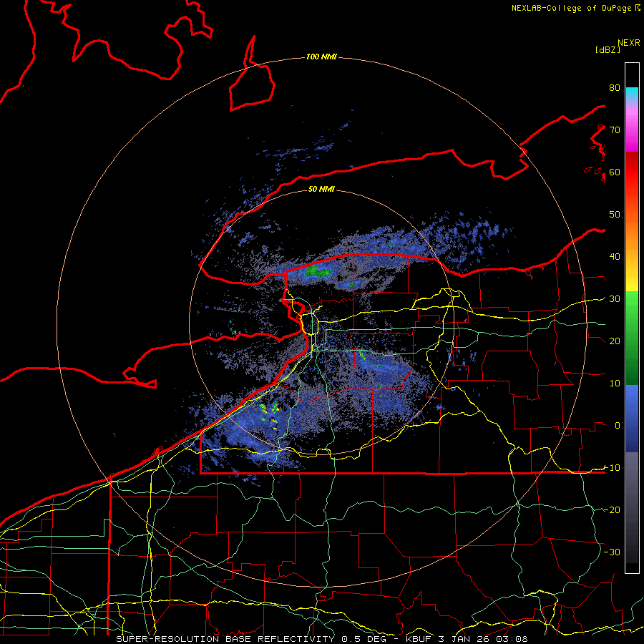Click the yellow segment of the color bar
The height and width of the screenshot is (644, 644).
point(632,279)
